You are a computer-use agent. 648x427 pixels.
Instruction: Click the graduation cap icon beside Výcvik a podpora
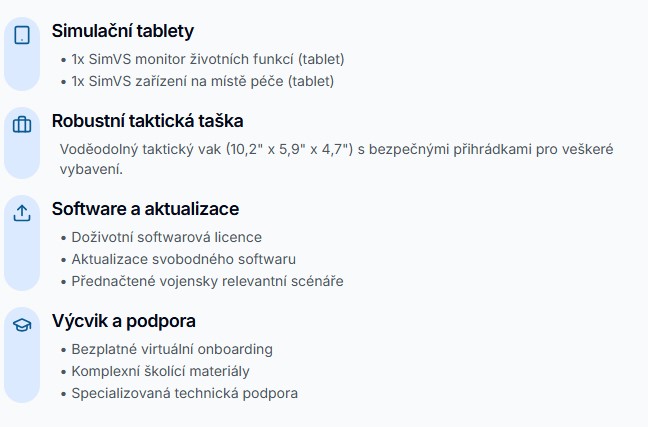tap(22, 325)
